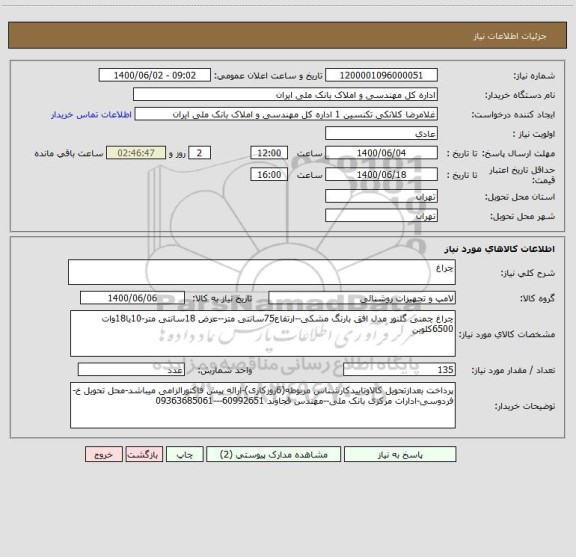Click the priority field عادی
This screenshot has width=576, height=557.
click(381, 133)
